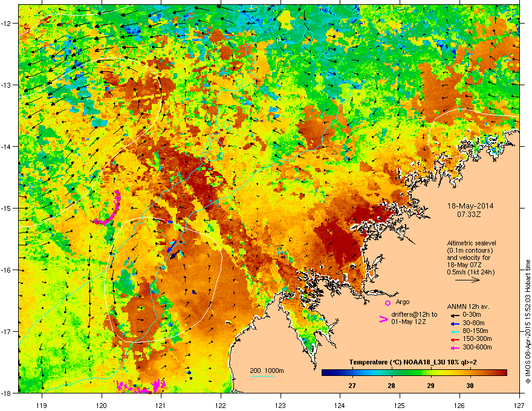Click the colorbar tick label '27'
Viewport: 532px width, 411px height.
coord(352,386)
